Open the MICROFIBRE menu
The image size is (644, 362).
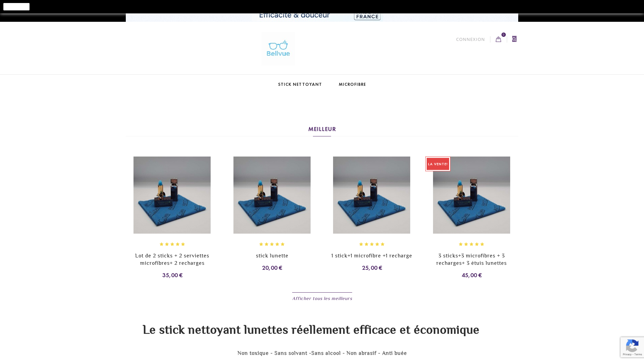[x=352, y=84]
